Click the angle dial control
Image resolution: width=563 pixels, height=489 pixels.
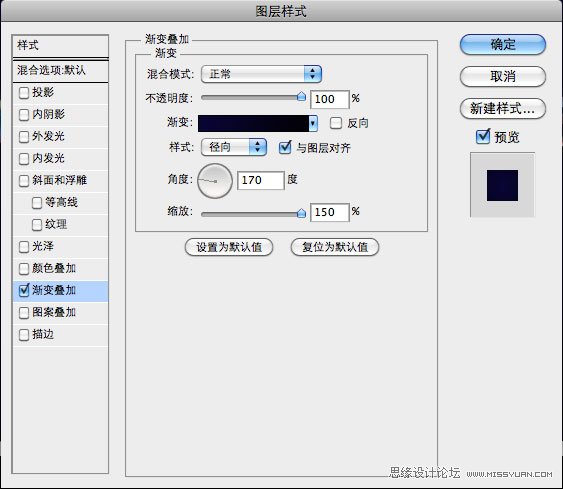[x=215, y=181]
